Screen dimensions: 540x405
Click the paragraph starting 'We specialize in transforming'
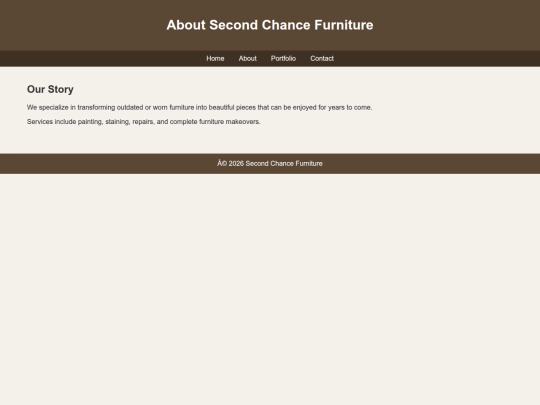[199, 107]
